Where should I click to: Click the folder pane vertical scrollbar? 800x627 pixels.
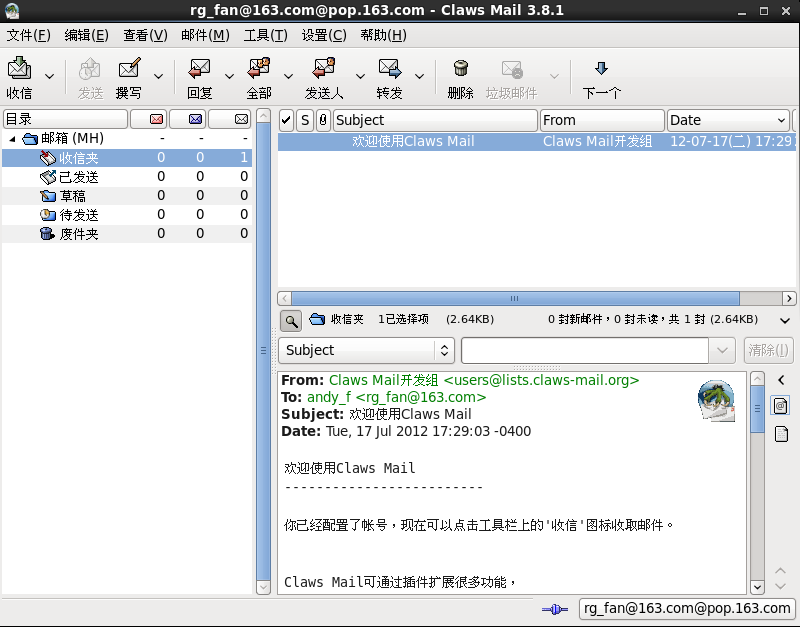263,351
